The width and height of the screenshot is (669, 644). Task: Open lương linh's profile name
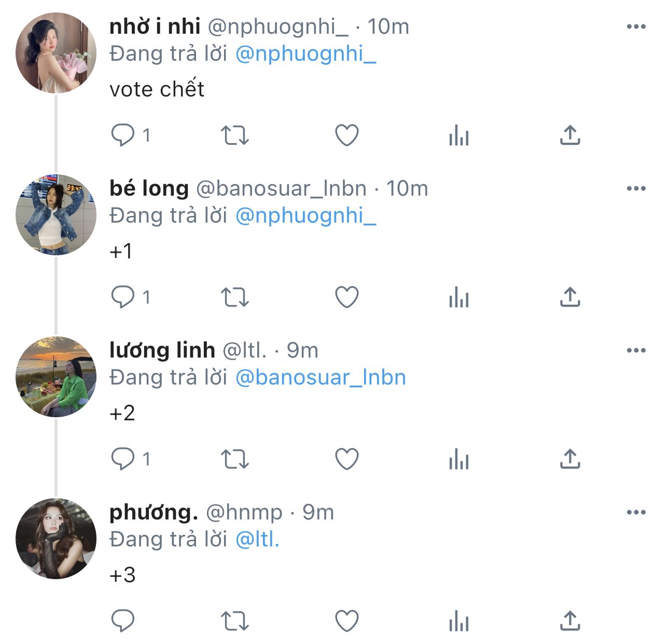point(162,350)
